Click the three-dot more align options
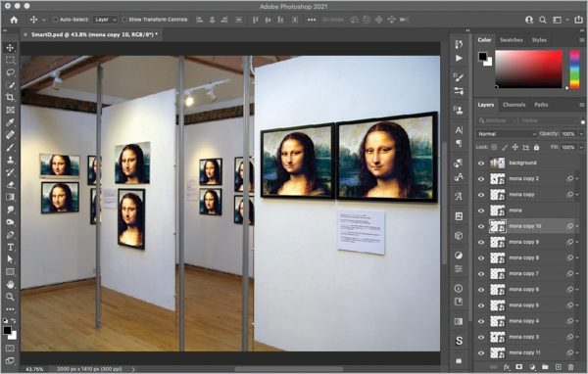The width and height of the screenshot is (588, 374). coord(312,20)
